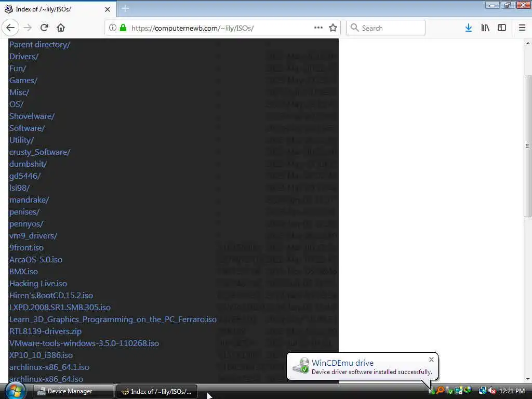The width and height of the screenshot is (532, 399).
Task: Open the network connection tray icon
Action: coord(482,391)
